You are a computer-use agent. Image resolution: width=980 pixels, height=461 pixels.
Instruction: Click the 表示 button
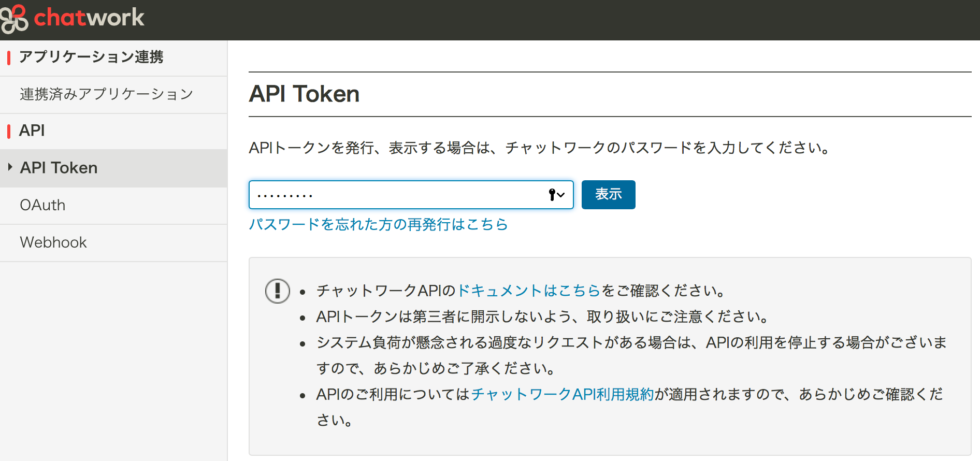(608, 195)
